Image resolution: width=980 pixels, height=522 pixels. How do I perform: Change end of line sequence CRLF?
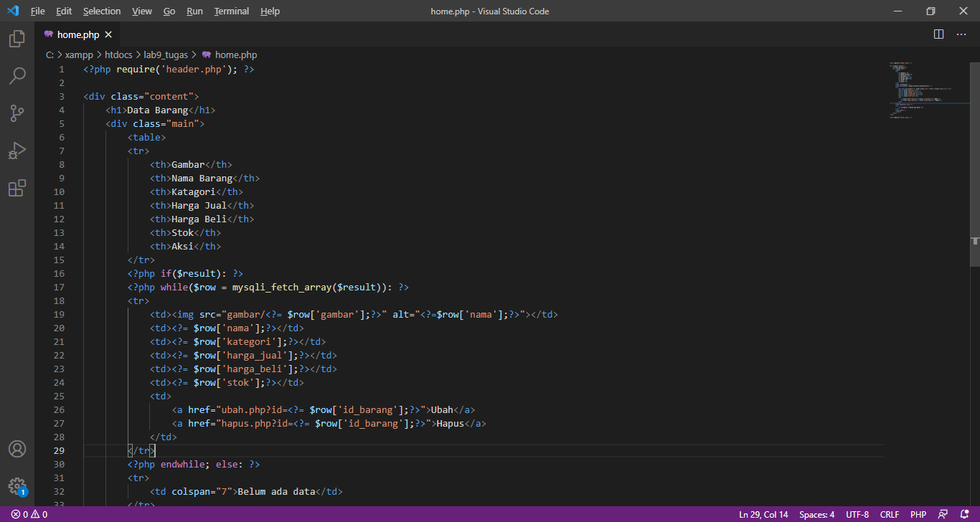[890, 515]
